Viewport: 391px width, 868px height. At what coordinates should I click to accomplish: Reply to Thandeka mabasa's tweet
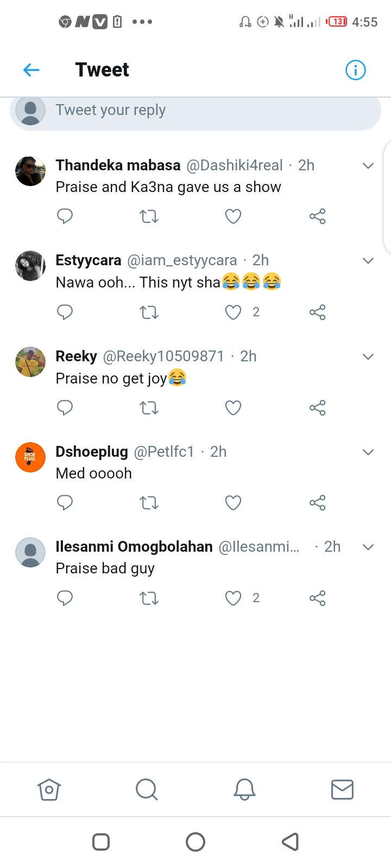(65, 216)
